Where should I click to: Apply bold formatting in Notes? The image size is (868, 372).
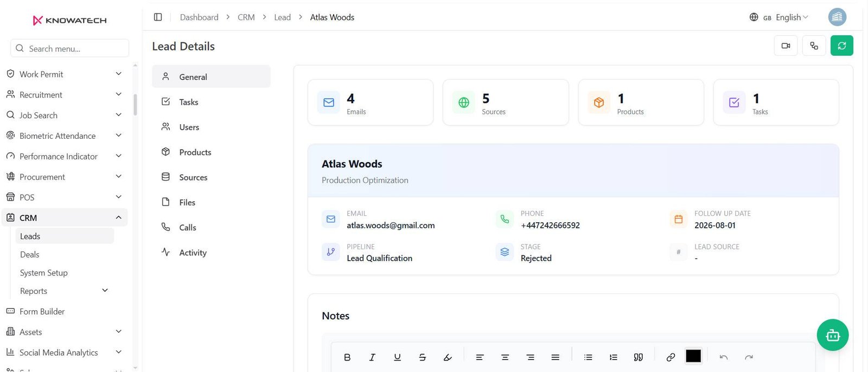click(347, 357)
